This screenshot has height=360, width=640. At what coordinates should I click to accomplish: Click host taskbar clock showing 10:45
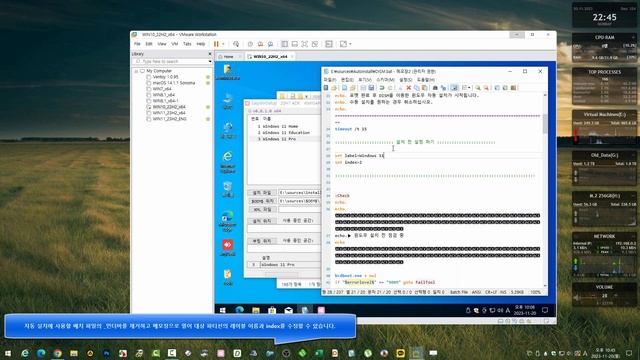606,353
